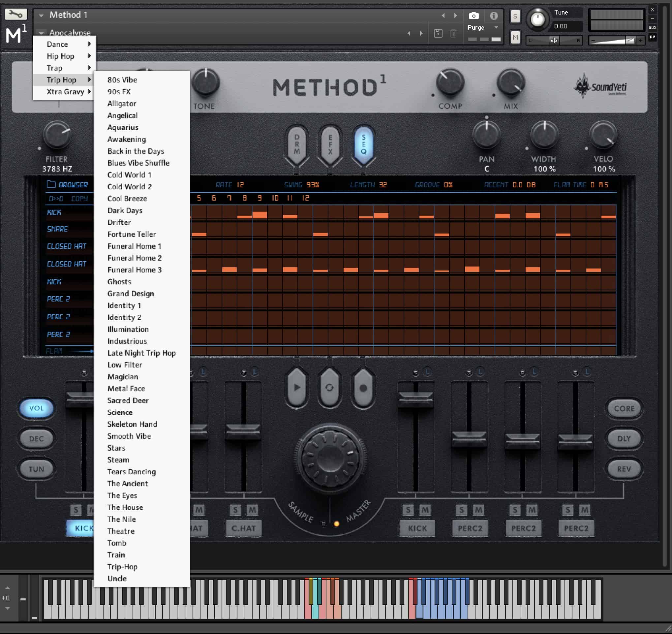672x634 pixels.
Task: Select previous preset arrow on Apocalypse row
Action: click(409, 33)
